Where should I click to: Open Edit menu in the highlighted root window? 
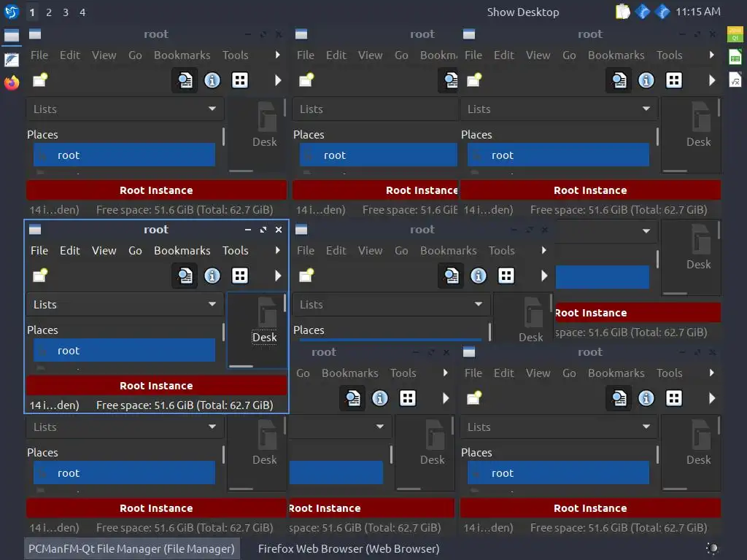(69, 251)
